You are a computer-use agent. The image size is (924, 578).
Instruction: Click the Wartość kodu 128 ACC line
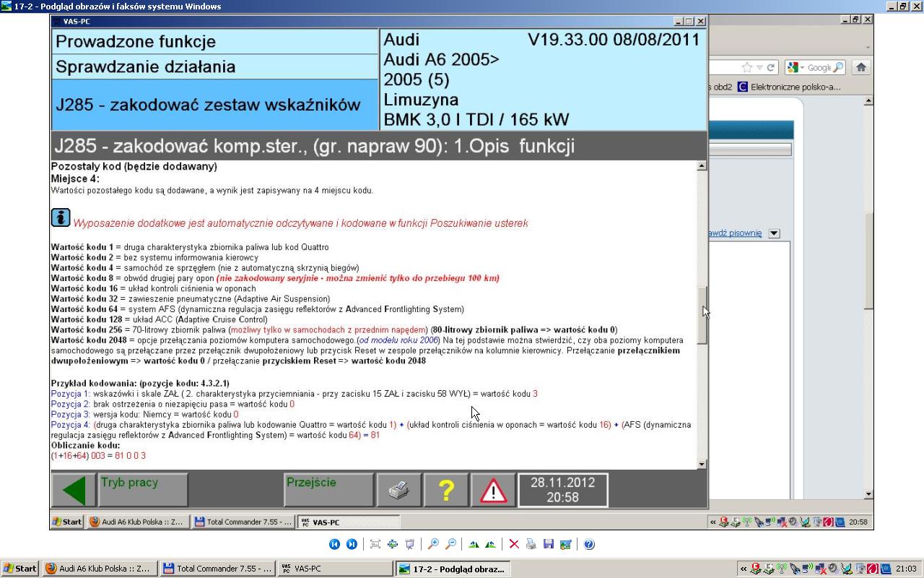(160, 319)
